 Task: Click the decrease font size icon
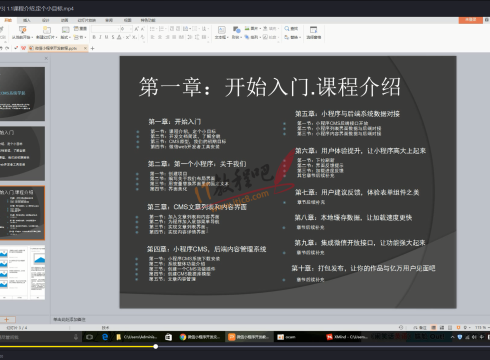(143, 29)
